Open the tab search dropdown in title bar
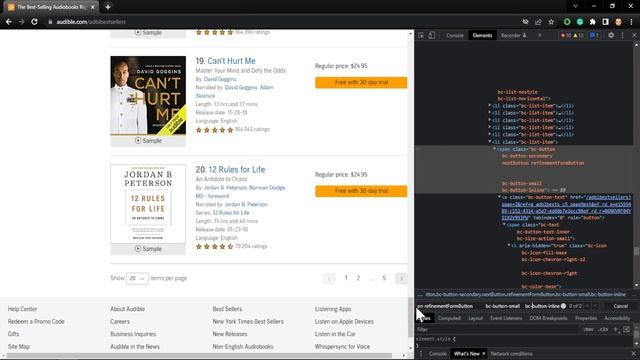 point(575,6)
